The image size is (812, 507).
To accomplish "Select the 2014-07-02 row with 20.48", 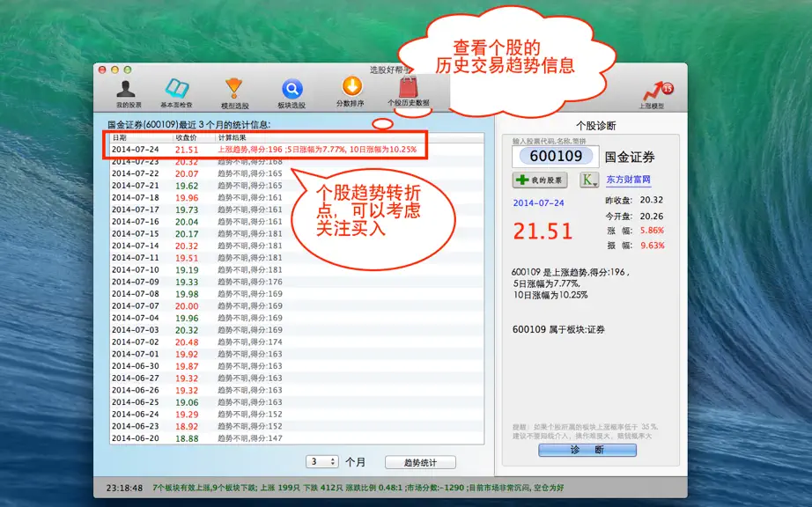I will [x=297, y=342].
